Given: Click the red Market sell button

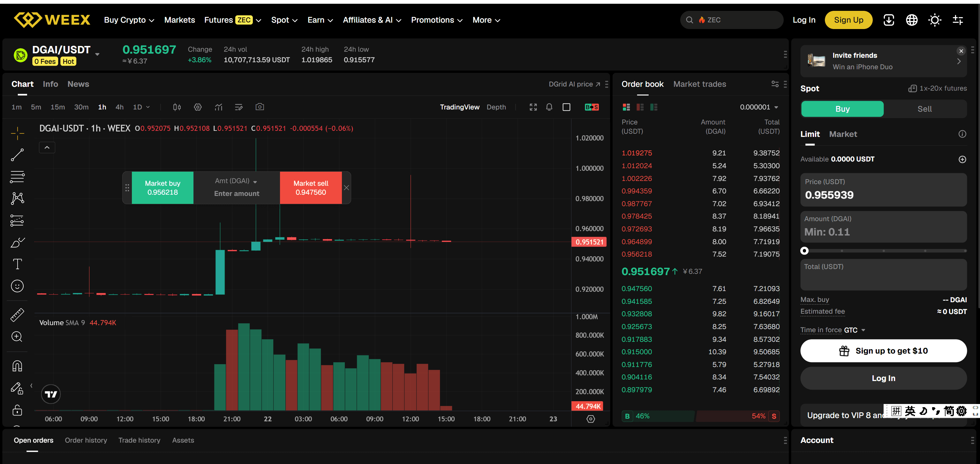Looking at the screenshot, I should (x=311, y=188).
